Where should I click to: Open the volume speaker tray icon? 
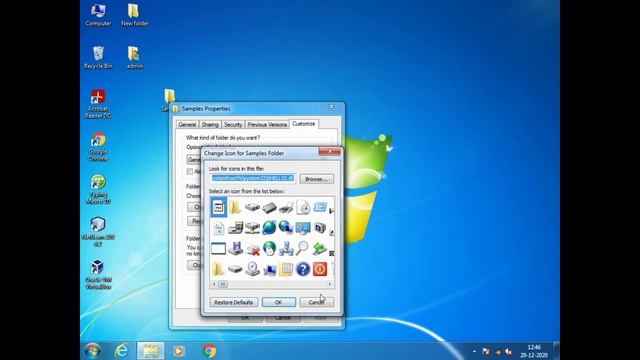point(508,351)
